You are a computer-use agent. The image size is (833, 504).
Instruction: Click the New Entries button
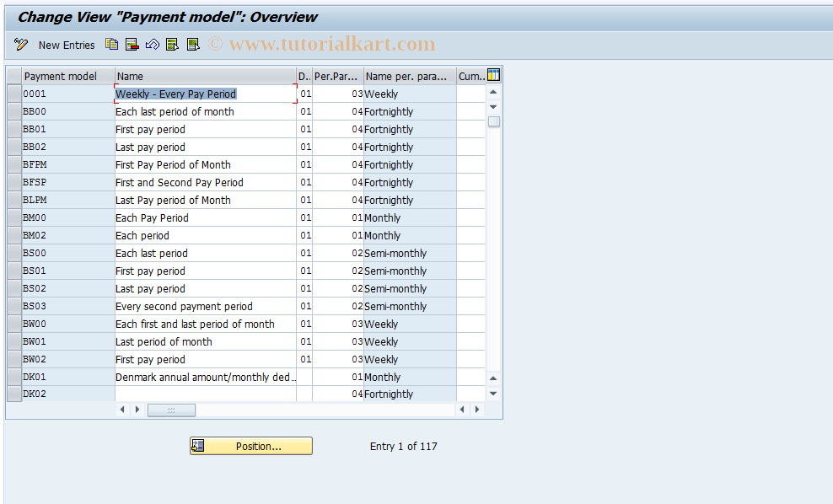coord(67,46)
